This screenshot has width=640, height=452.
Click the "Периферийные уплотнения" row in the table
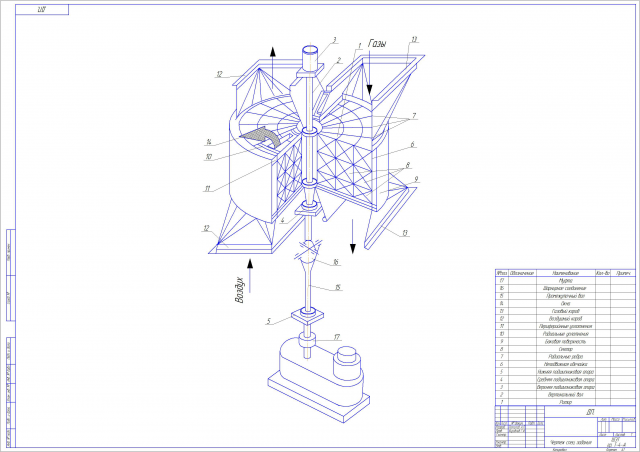[565, 326]
